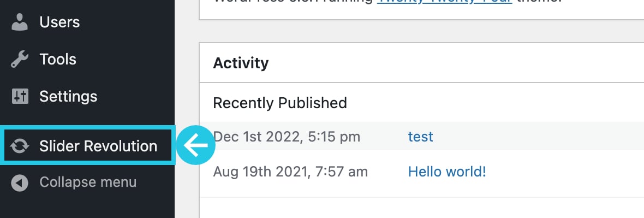
Task: Open the 'Hello world!' post link
Action: click(447, 172)
